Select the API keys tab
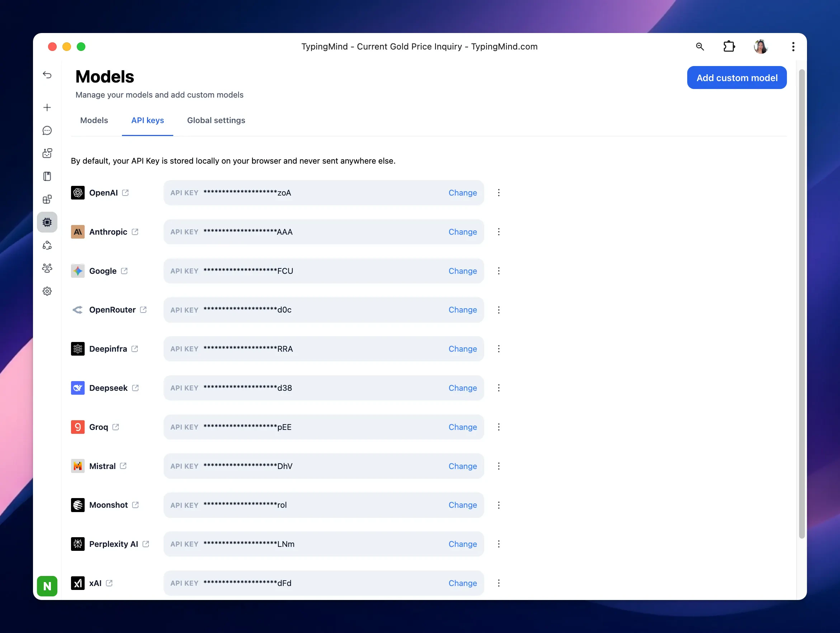Image resolution: width=840 pixels, height=633 pixels. [x=148, y=121]
